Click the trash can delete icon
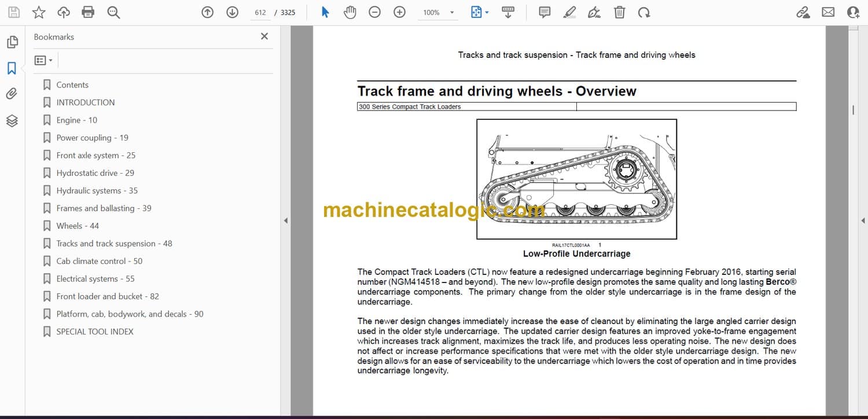Screen dimensions: 868x419 click(619, 12)
